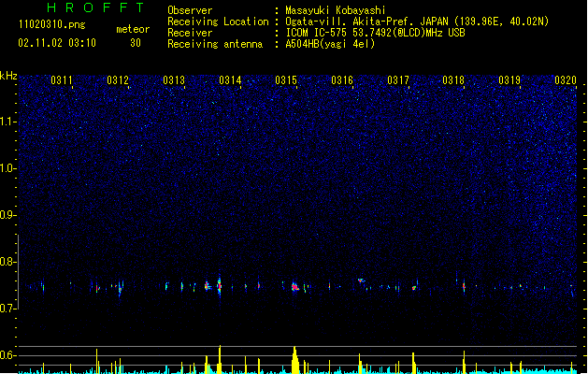
Task: Click the 0.6 kHz axis label
Action: pyautogui.click(x=8, y=355)
